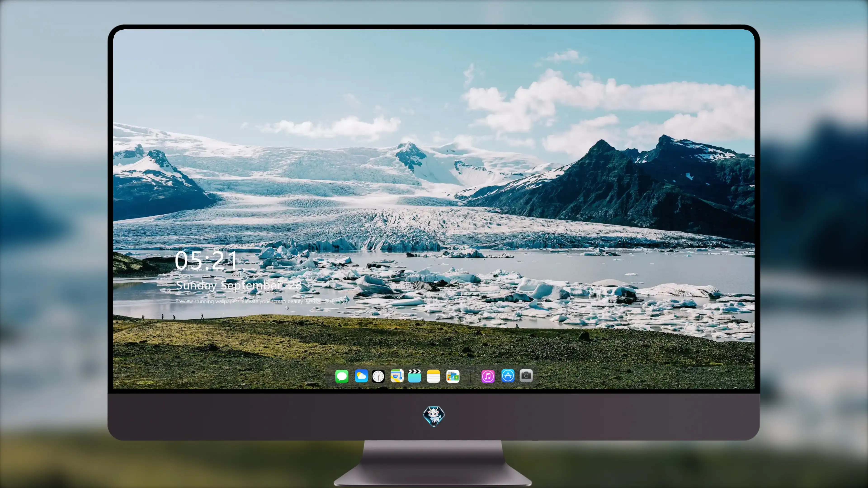Open the gray Camera app
This screenshot has width=868, height=488.
526,375
